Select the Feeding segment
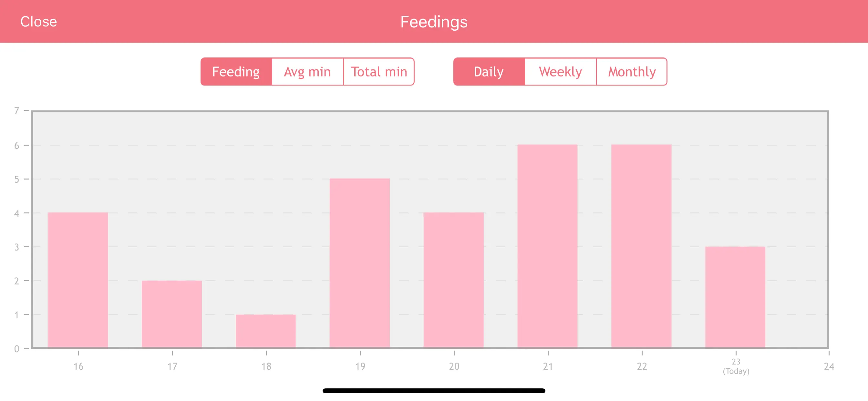 point(236,71)
